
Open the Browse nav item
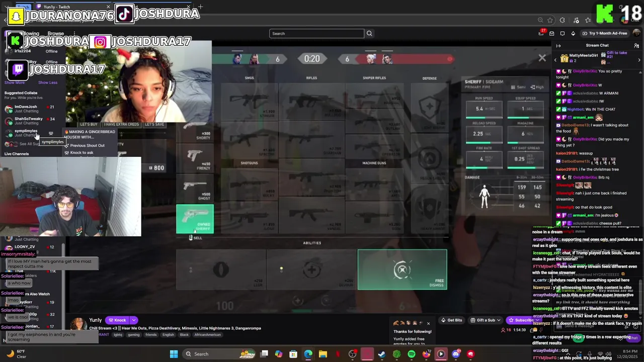tap(55, 33)
